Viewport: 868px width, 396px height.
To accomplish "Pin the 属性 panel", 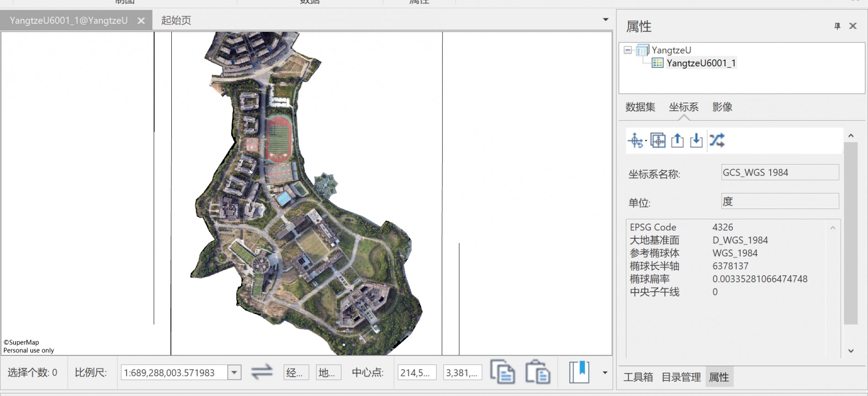I will click(x=837, y=26).
